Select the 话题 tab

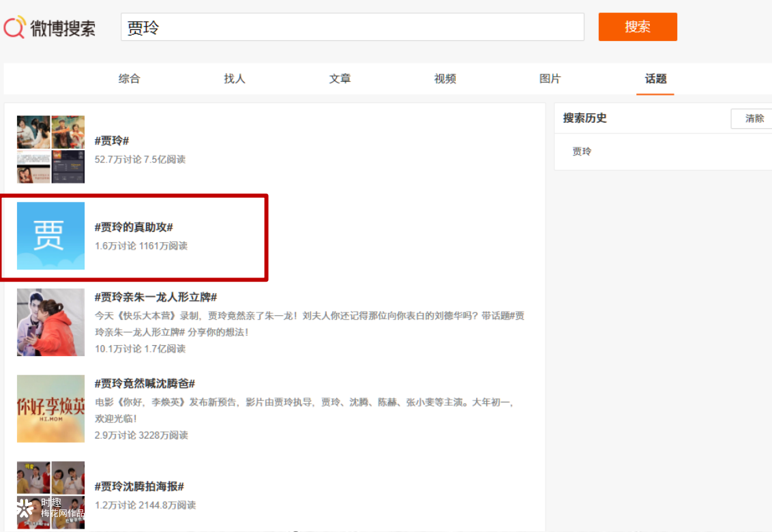[655, 79]
